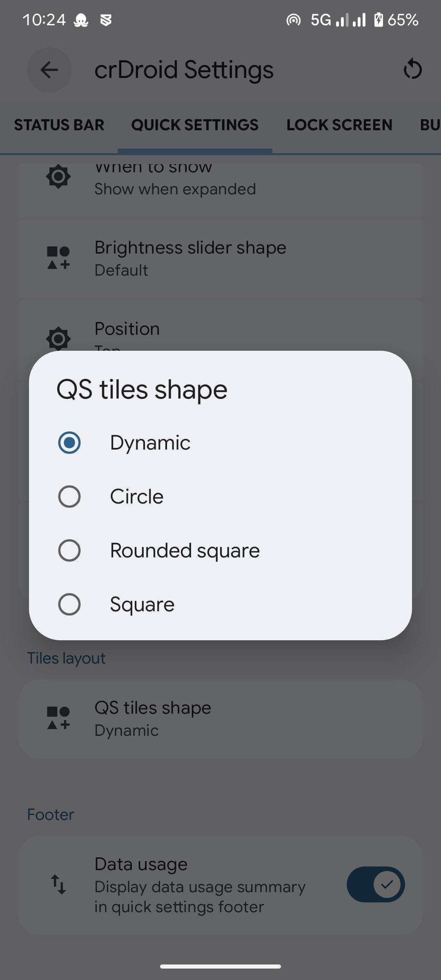Tap the Data usage arrows icon
Screen dimensions: 441x980
click(x=58, y=884)
